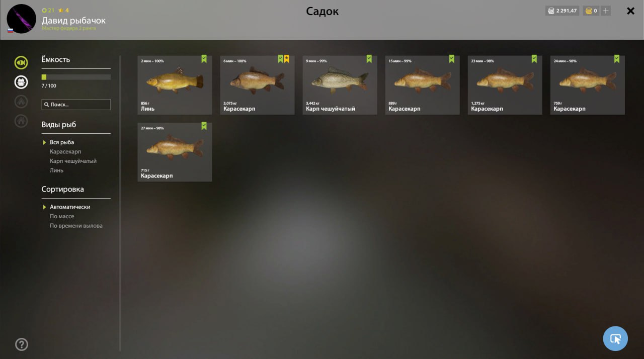Sort fish По времени вылова
This screenshot has width=644, height=359.
(x=76, y=226)
